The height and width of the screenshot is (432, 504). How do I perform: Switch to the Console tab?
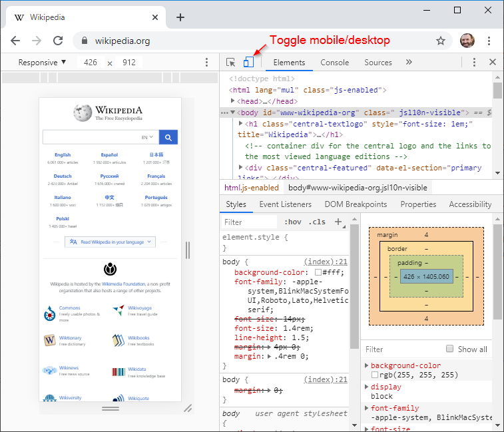coord(334,63)
